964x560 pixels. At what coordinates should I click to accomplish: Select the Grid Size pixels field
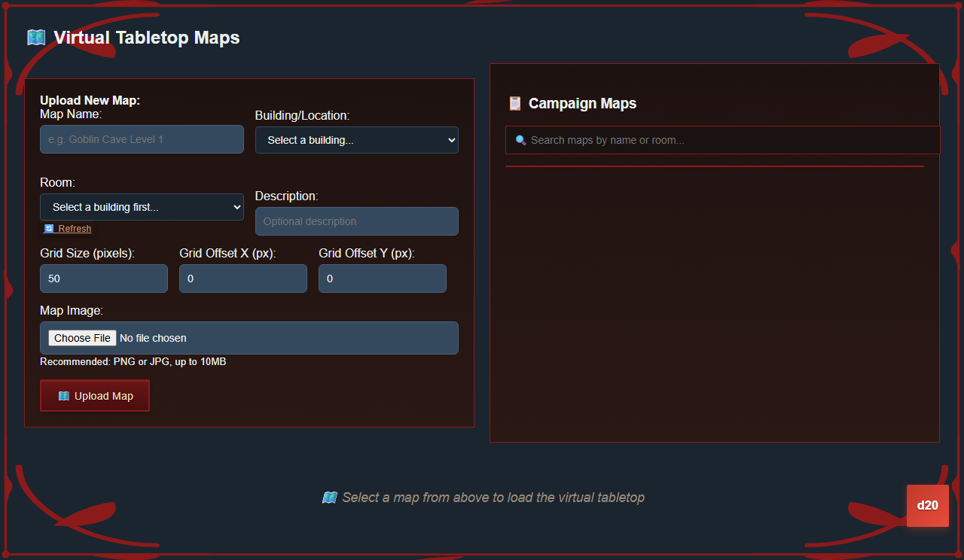(103, 278)
